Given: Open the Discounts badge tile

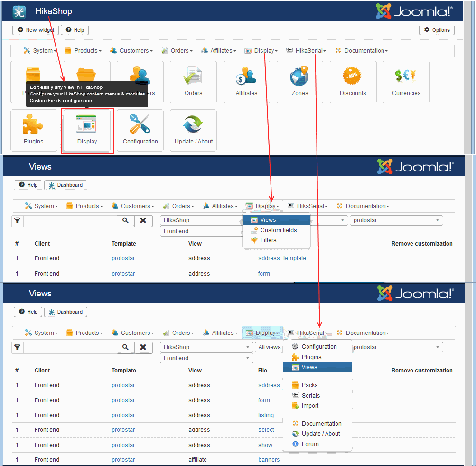Looking at the screenshot, I should coord(353,82).
